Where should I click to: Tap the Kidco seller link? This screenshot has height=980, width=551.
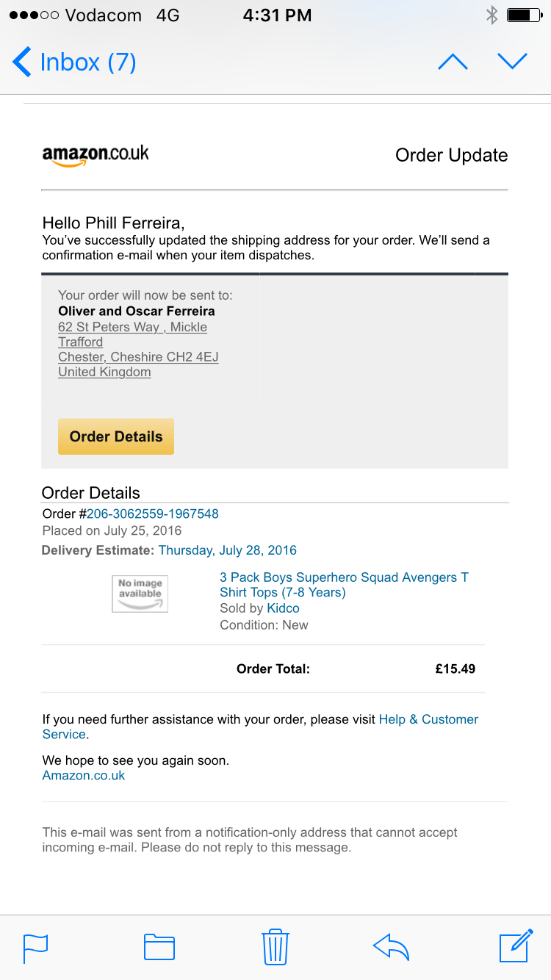(283, 608)
